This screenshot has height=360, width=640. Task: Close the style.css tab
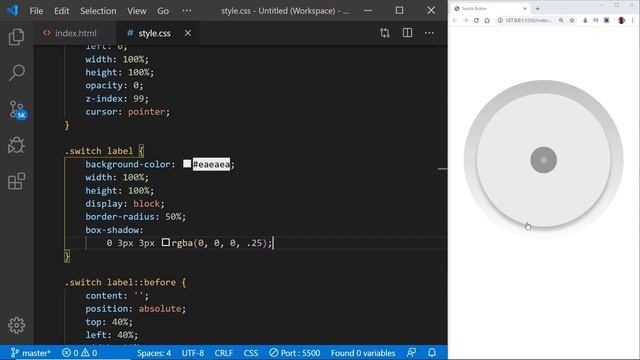click(188, 33)
